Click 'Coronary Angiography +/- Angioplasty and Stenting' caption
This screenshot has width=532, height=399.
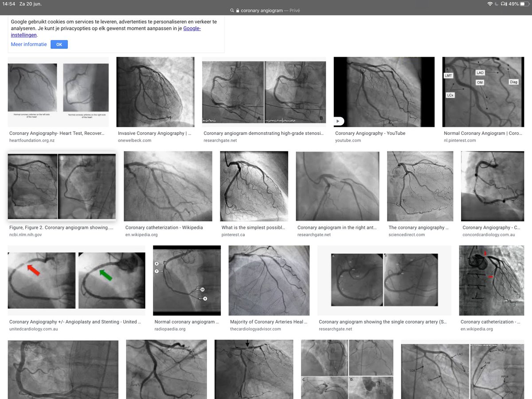75,322
